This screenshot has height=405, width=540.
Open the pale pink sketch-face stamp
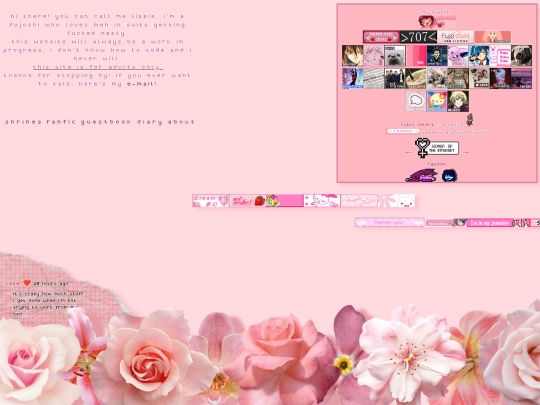[x=373, y=55]
